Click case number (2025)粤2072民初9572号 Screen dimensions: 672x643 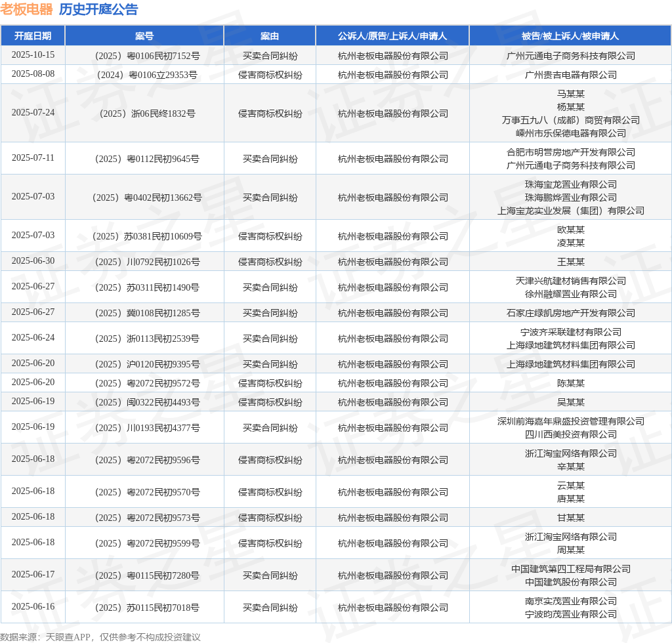tap(147, 383)
